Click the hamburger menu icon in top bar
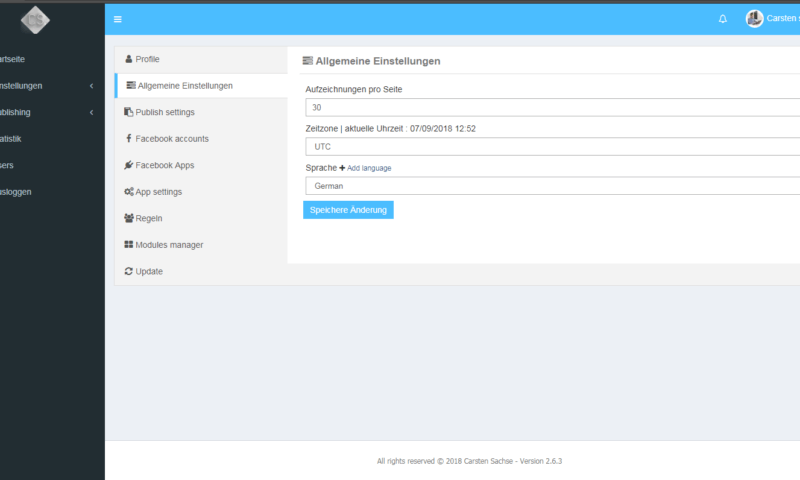Image resolution: width=800 pixels, height=480 pixels. (x=118, y=19)
